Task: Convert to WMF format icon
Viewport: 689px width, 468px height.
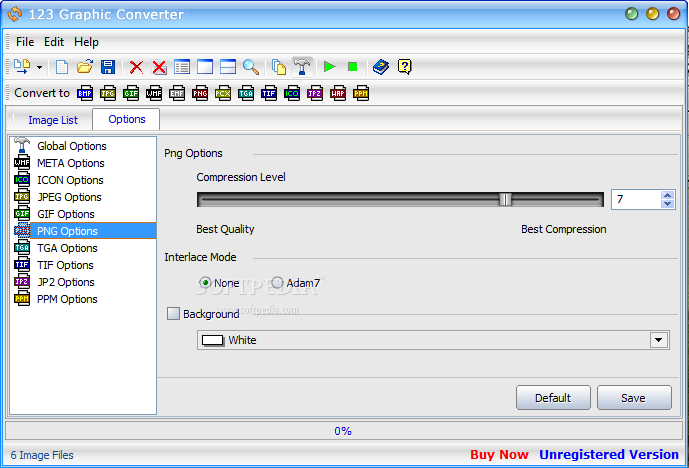Action: tap(154, 93)
